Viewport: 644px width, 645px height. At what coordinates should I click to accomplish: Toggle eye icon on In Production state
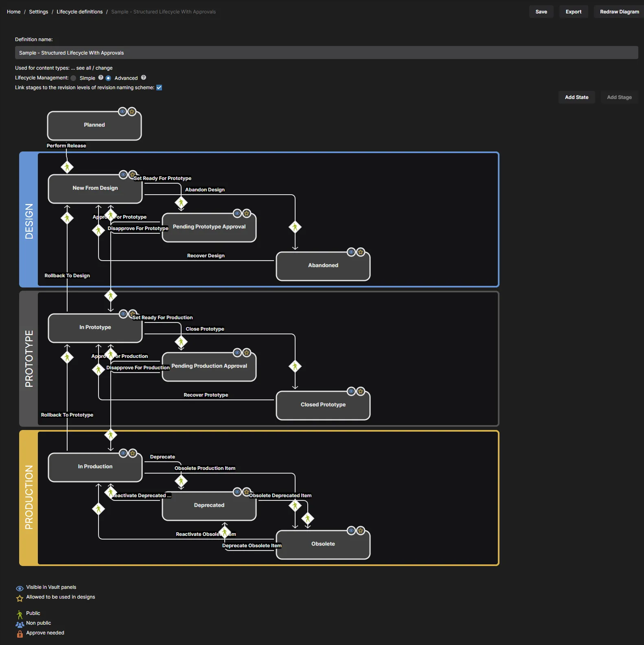[x=123, y=453]
